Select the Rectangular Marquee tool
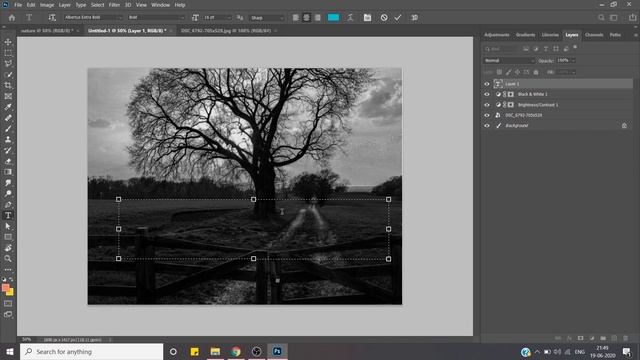The width and height of the screenshot is (640, 360). click(8, 53)
